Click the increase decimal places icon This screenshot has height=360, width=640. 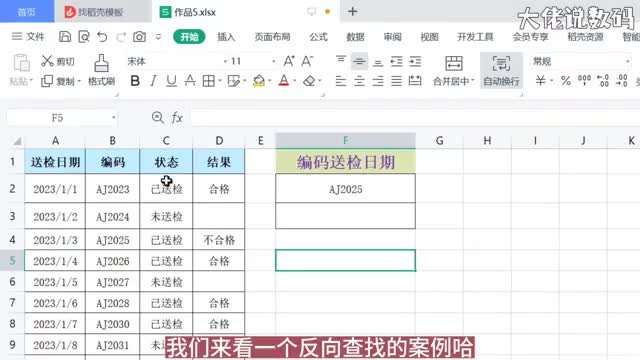[603, 81]
